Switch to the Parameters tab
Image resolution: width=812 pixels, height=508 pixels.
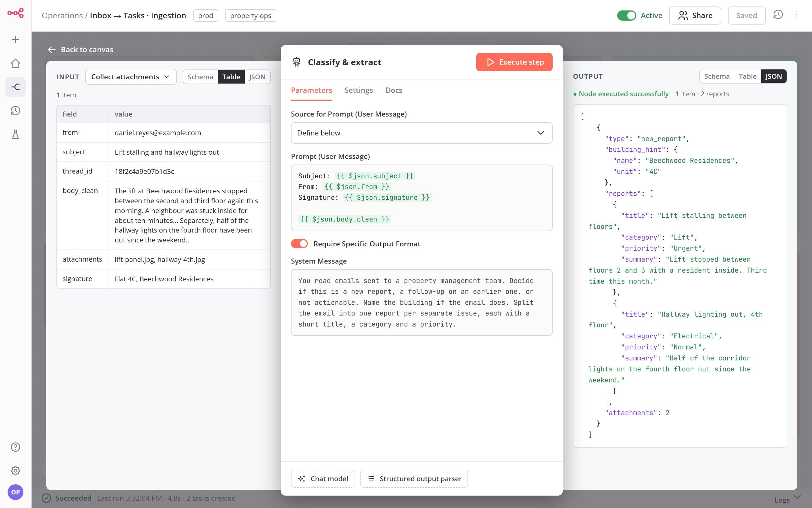point(311,90)
